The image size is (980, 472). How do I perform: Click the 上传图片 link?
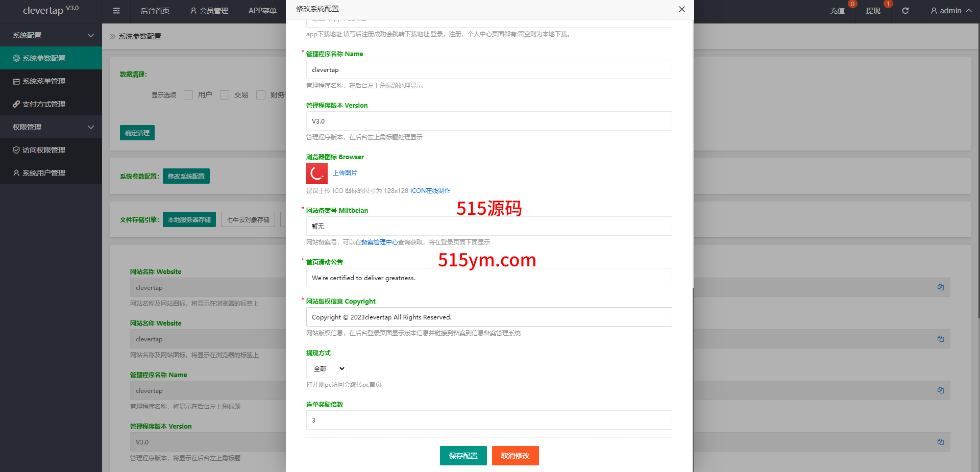coord(345,173)
